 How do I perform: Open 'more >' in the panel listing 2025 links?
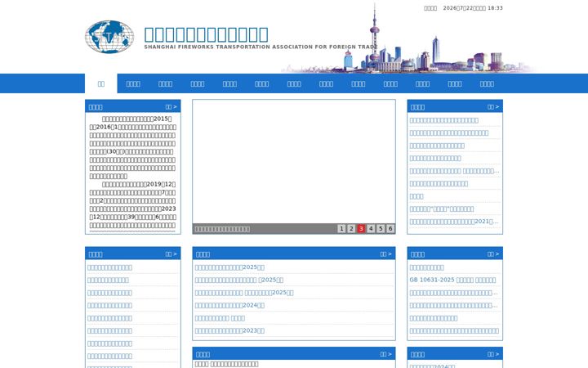(x=385, y=254)
